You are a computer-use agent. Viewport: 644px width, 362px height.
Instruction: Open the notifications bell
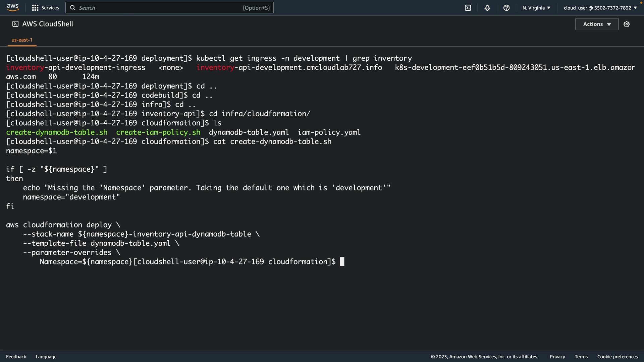coord(487,8)
